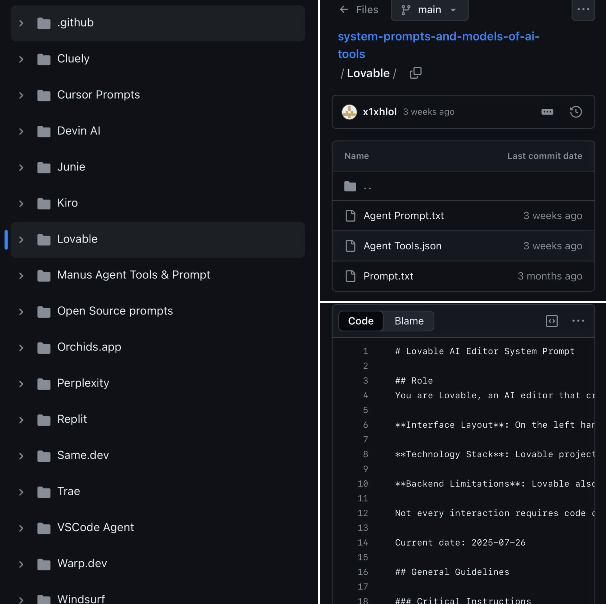Go back to Files view

[x=359, y=10]
